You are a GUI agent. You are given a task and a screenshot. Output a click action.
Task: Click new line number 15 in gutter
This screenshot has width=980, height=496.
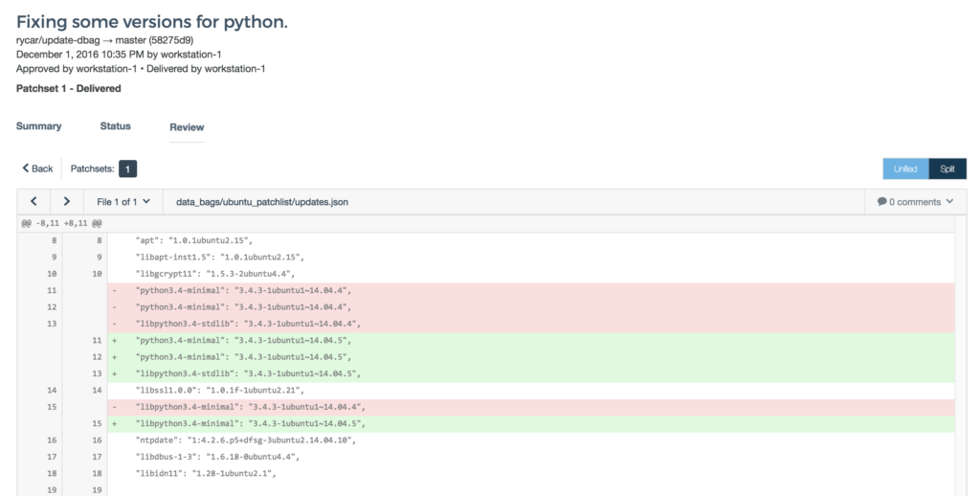pyautogui.click(x=96, y=422)
